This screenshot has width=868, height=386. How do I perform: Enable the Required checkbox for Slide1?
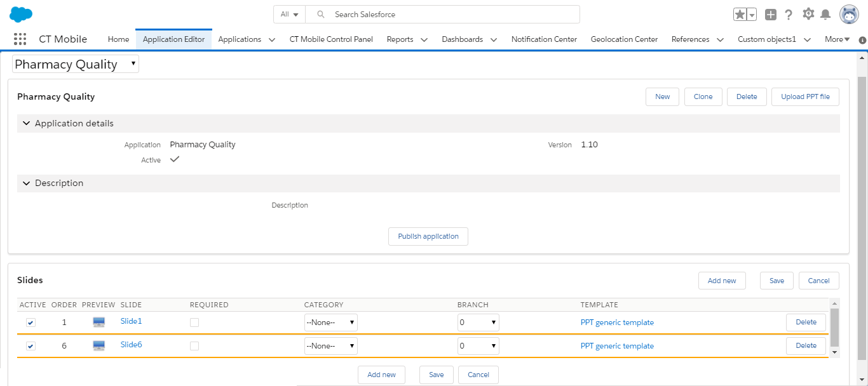194,323
